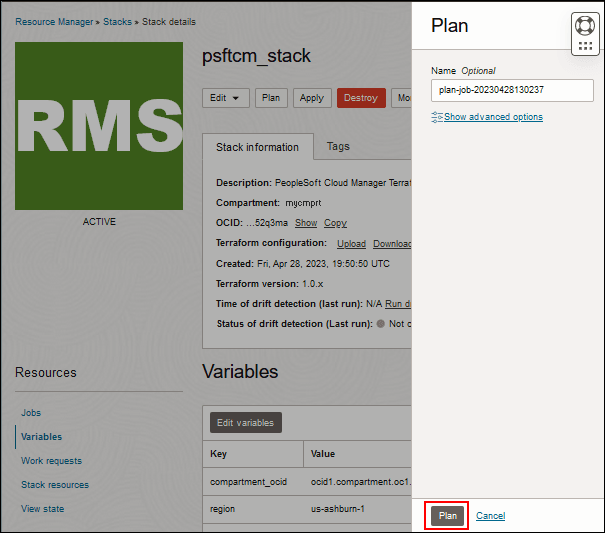Viewport: 605px width, 533px height.
Task: Click the region key cell
Action: tap(253, 509)
